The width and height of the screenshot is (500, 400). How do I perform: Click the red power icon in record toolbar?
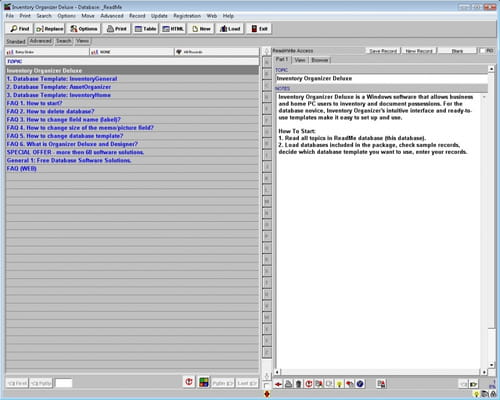tap(309, 384)
